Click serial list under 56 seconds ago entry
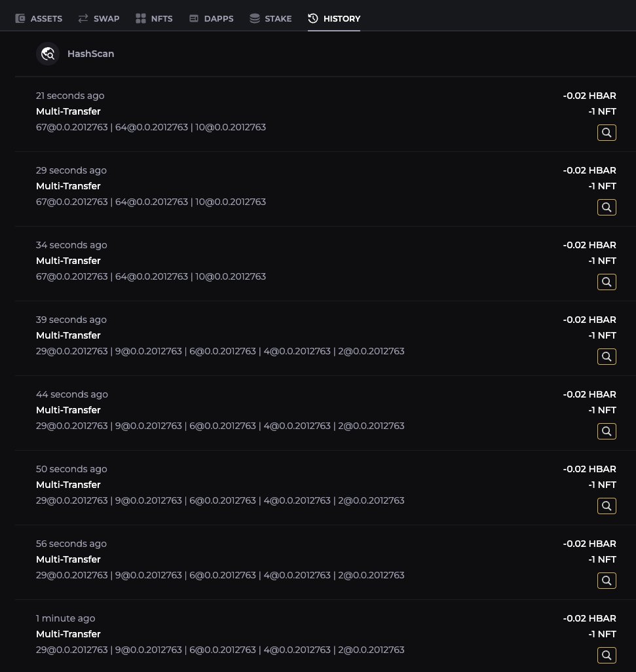The height and width of the screenshot is (672, 636). click(x=220, y=575)
